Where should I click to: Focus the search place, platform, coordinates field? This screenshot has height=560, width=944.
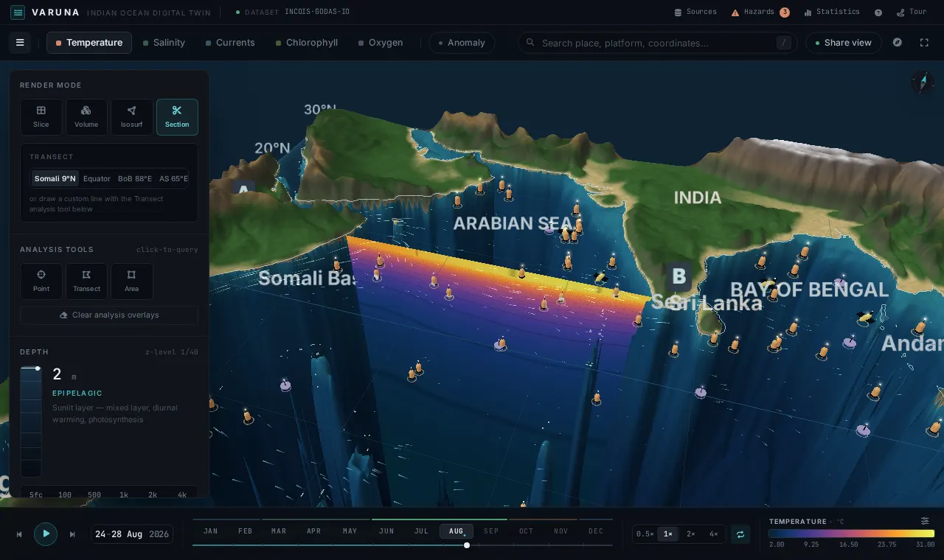(658, 43)
